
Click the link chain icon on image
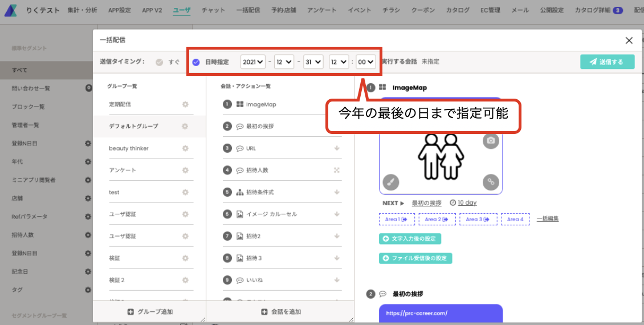pos(490,182)
